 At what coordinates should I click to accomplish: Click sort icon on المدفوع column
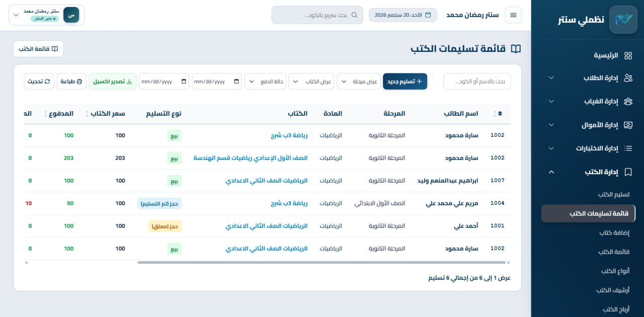click(46, 114)
